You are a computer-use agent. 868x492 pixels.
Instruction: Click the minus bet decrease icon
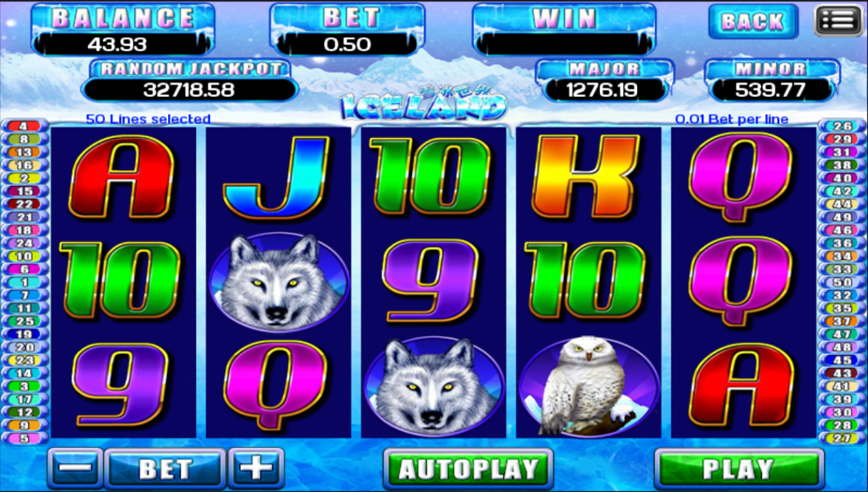pos(75,469)
